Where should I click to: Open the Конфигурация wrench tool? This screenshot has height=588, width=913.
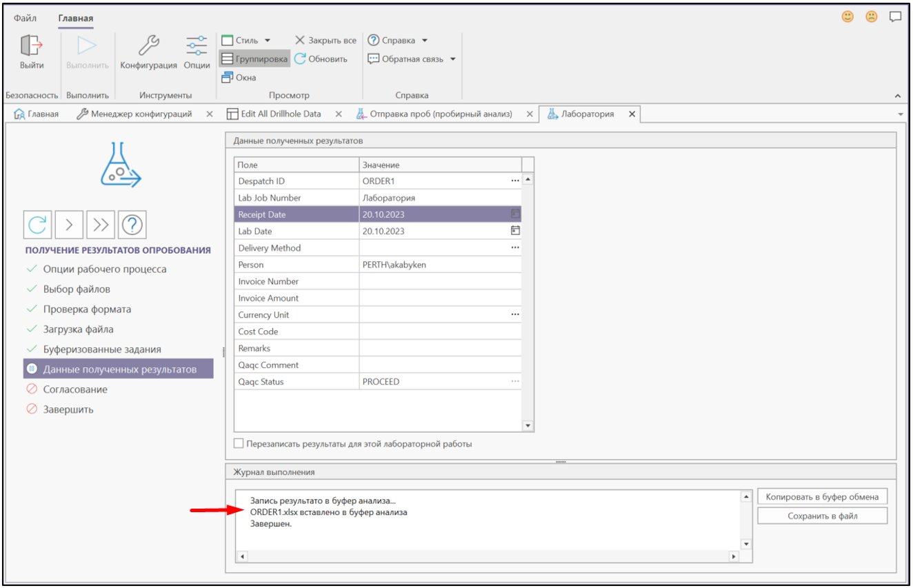148,46
